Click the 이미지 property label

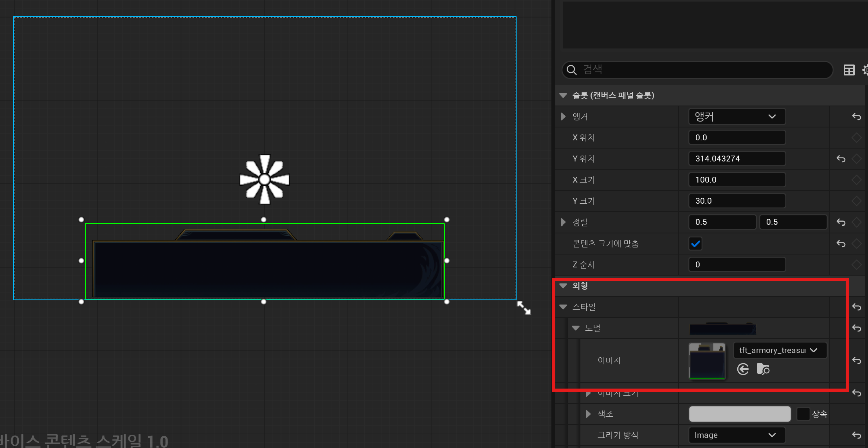tap(609, 360)
